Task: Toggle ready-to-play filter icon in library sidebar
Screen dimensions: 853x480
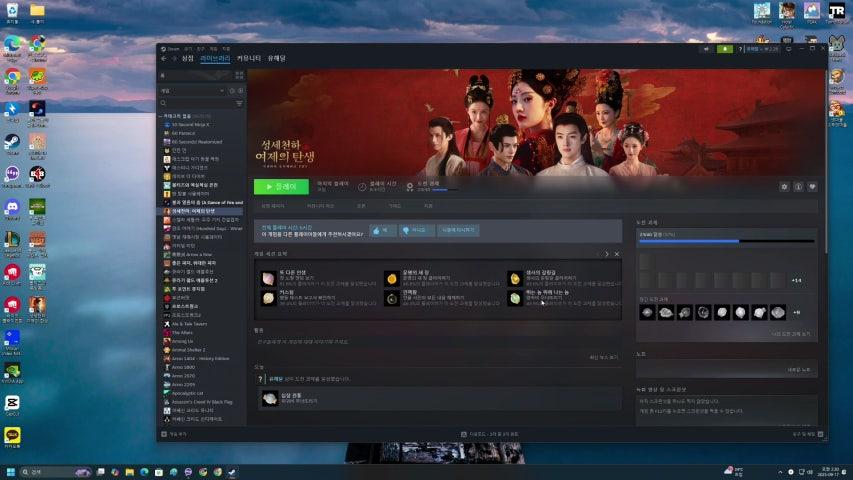Action: (x=240, y=91)
